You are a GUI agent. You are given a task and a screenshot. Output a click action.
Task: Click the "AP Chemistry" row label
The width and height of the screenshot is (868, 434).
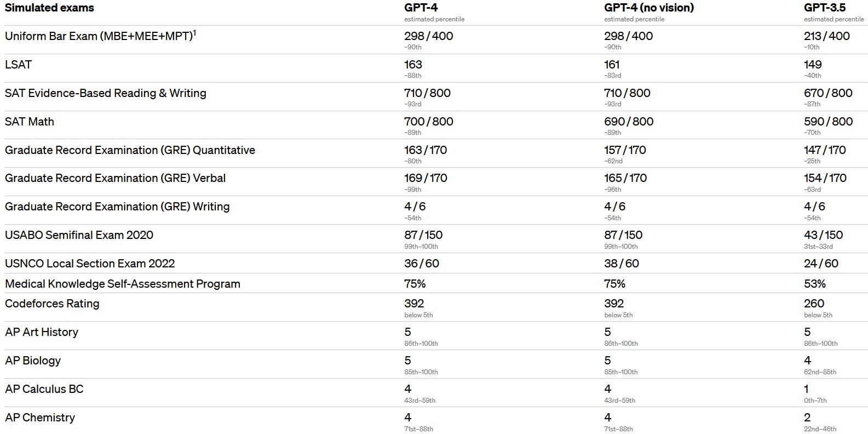click(x=40, y=418)
